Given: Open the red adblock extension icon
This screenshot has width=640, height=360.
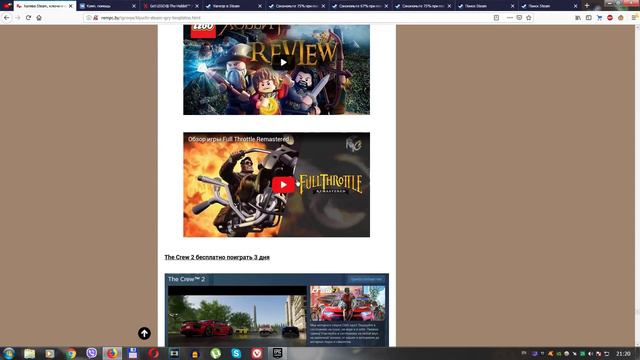Looking at the screenshot, I should point(610,18).
